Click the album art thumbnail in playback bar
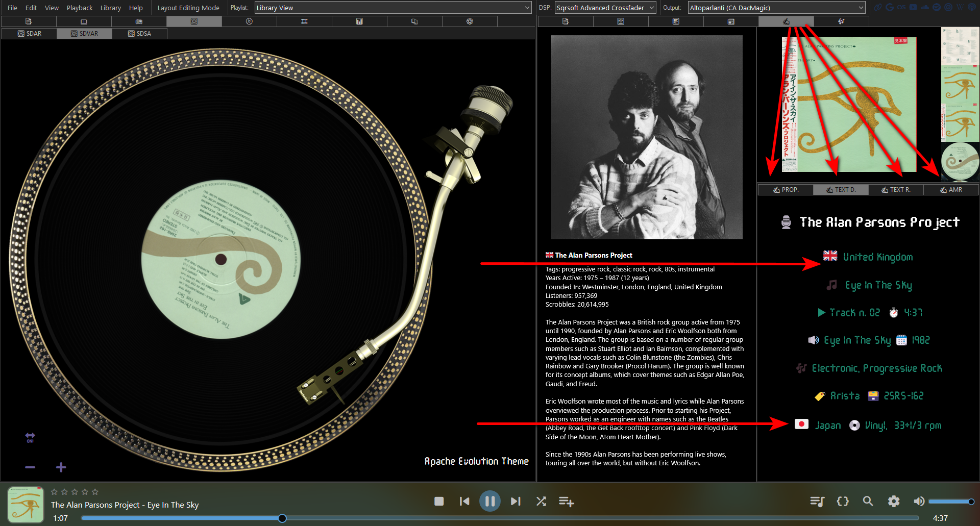Screen dimensions: 980x526 pyautogui.click(x=26, y=504)
